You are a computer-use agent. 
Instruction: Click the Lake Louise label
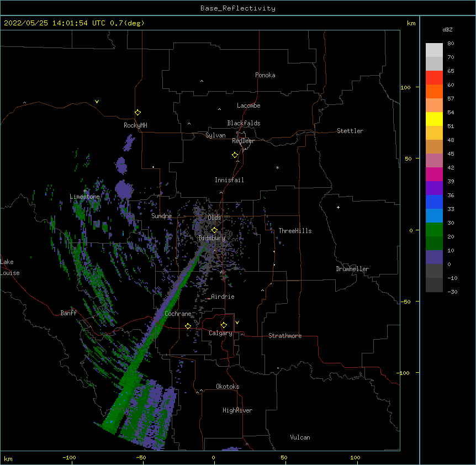pyautogui.click(x=10, y=267)
